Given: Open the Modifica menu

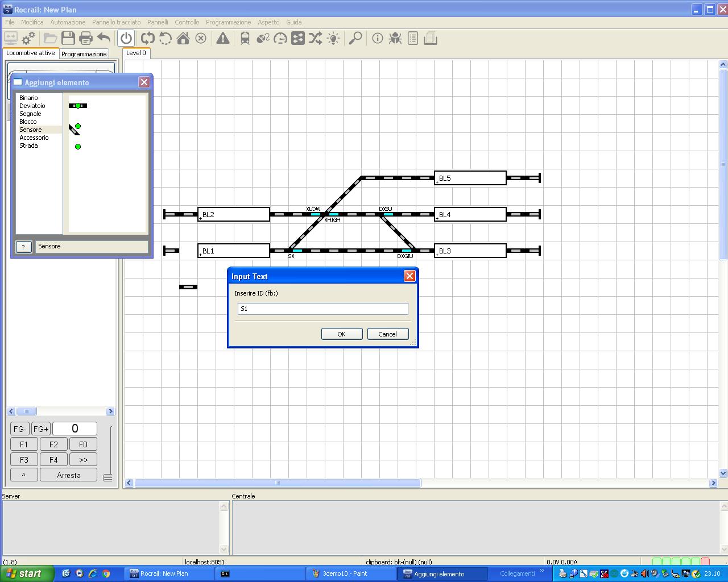Looking at the screenshot, I should 32,22.
